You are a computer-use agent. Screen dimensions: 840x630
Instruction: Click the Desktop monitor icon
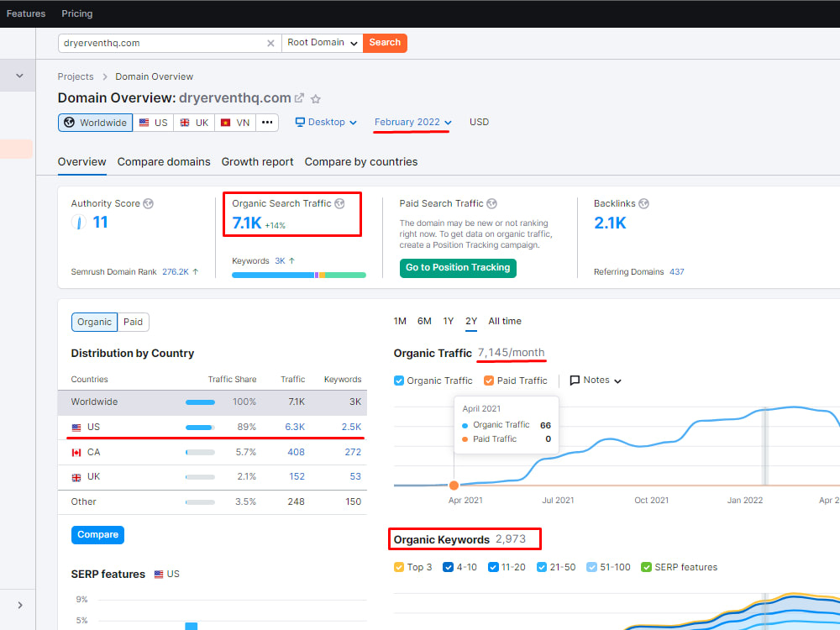click(x=300, y=122)
